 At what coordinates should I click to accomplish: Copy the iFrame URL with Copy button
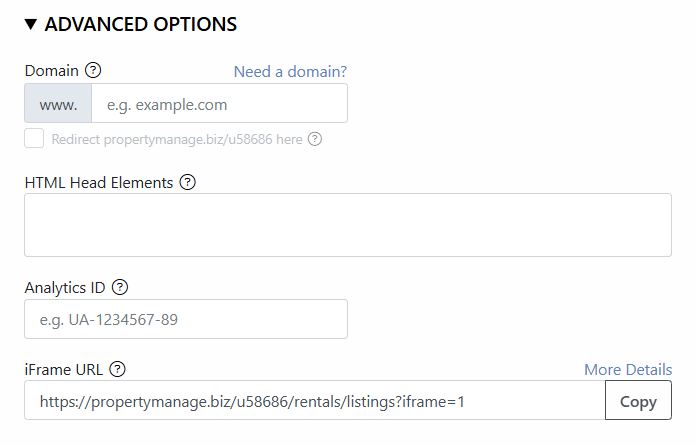638,400
